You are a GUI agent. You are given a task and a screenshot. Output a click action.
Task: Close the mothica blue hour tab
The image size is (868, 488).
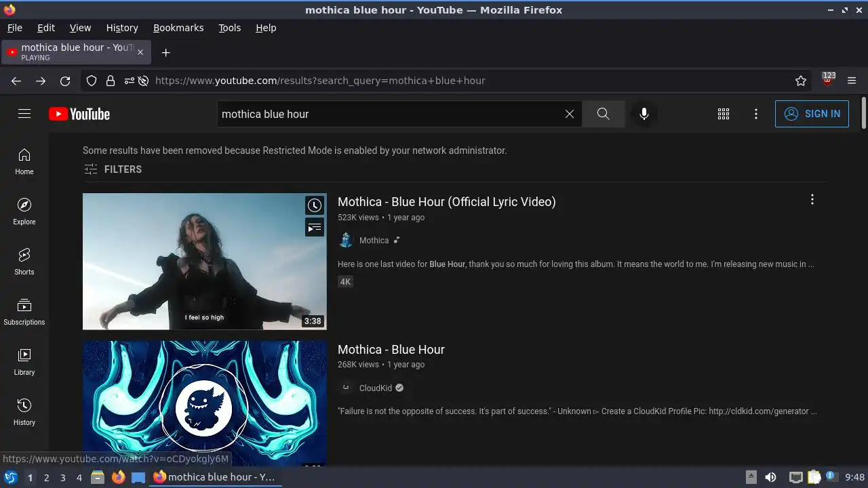pyautogui.click(x=140, y=52)
